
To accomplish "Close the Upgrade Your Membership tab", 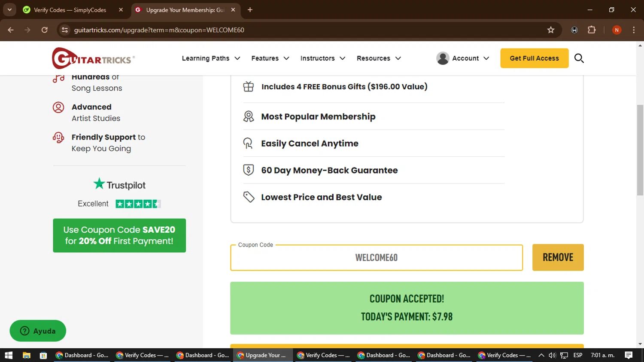I will pos(233,9).
